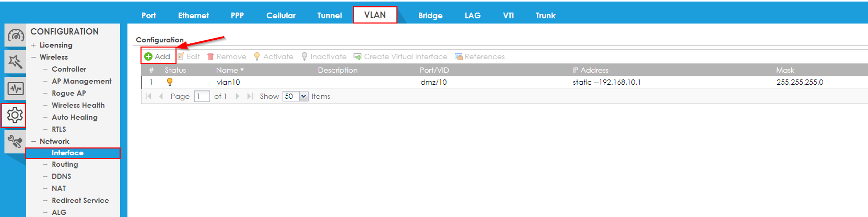Image resolution: width=868 pixels, height=217 pixels.
Task: Expand the Licensing tree node
Action: coord(33,45)
